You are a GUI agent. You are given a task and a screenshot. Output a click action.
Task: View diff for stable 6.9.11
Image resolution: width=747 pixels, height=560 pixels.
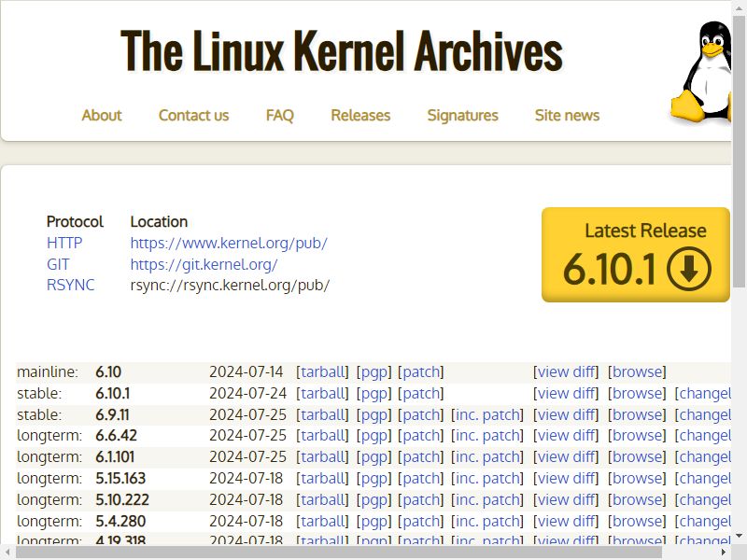tap(566, 414)
